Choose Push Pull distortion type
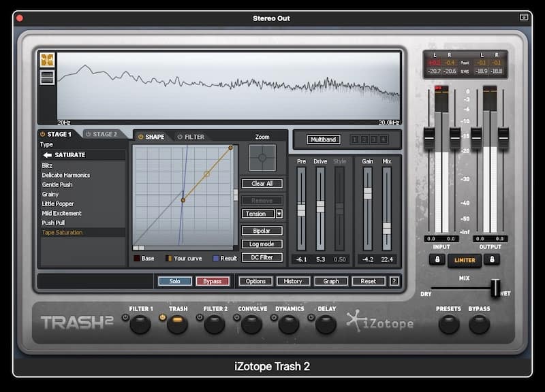545x392 pixels. [x=82, y=223]
